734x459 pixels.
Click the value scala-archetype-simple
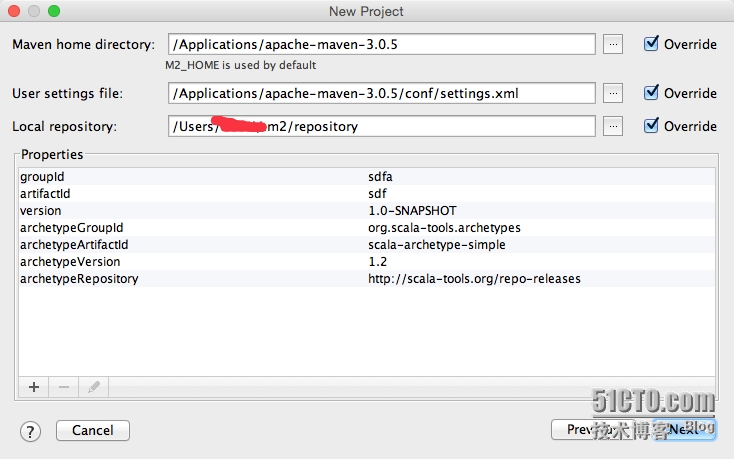click(437, 245)
